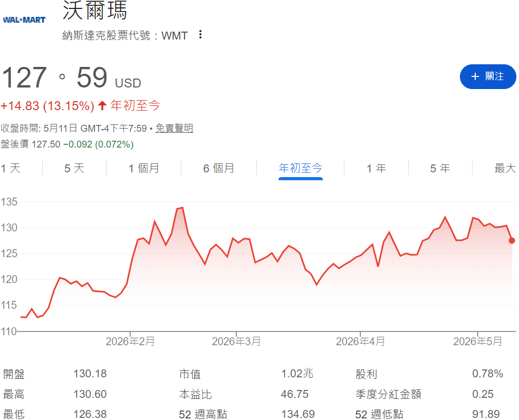The height and width of the screenshot is (420, 519).
Task: Click the red up arrow icon
Action: (102, 105)
